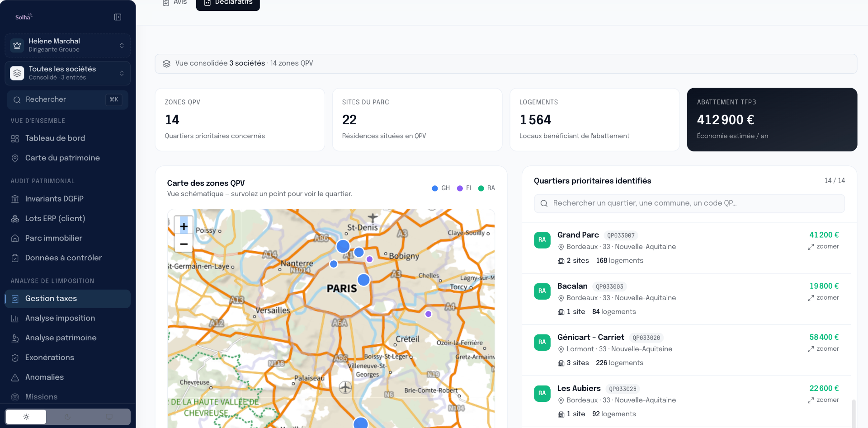
Task: Click the Carte du patrimoine pin icon
Action: (x=15, y=158)
